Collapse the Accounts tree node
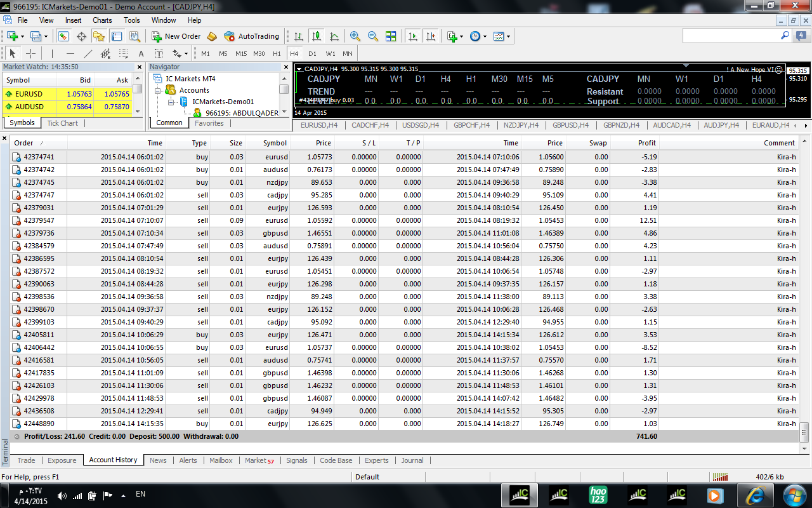Viewport: 812px width, 508px height. tap(157, 90)
